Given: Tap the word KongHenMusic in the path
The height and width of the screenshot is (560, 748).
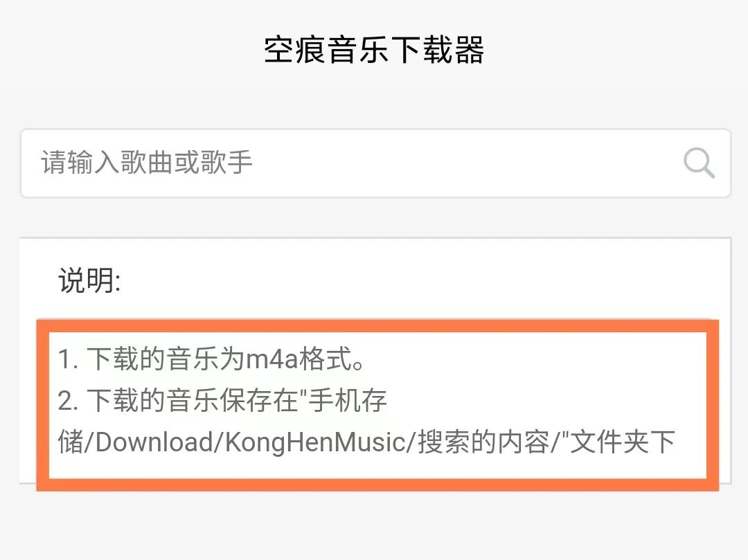Looking at the screenshot, I should tap(315, 442).
